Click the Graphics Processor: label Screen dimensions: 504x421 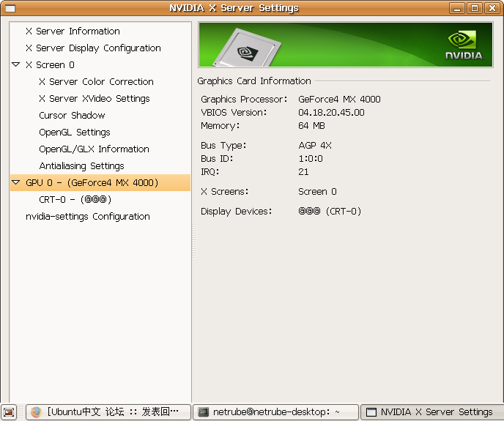[244, 100]
